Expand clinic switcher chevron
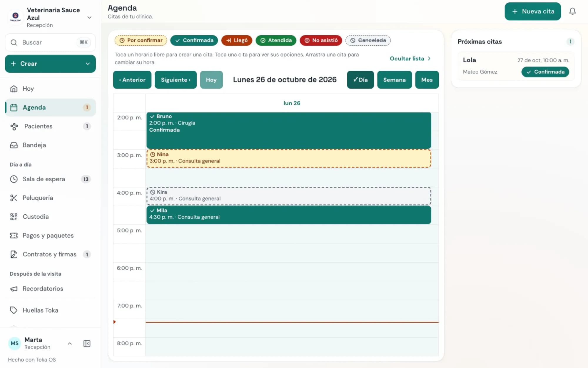 89,17
